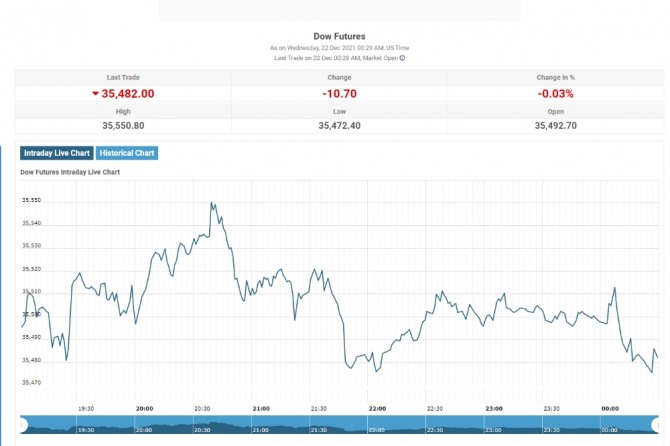
Task: Click the Change in % value -0.03%
Action: 555,94
